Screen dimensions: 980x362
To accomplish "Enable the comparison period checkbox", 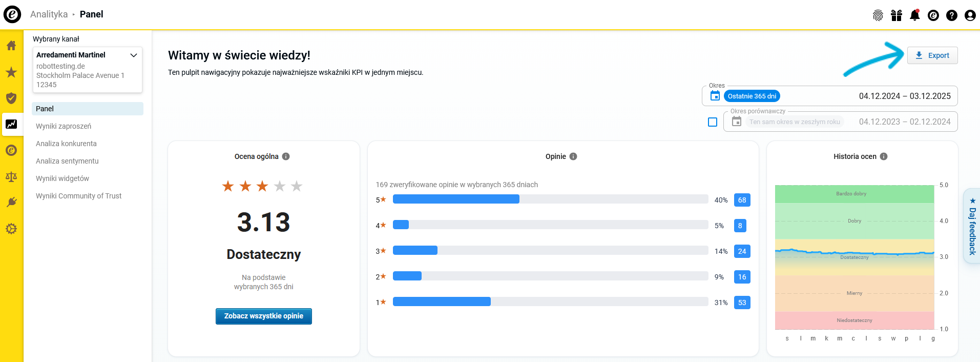I will [x=712, y=122].
